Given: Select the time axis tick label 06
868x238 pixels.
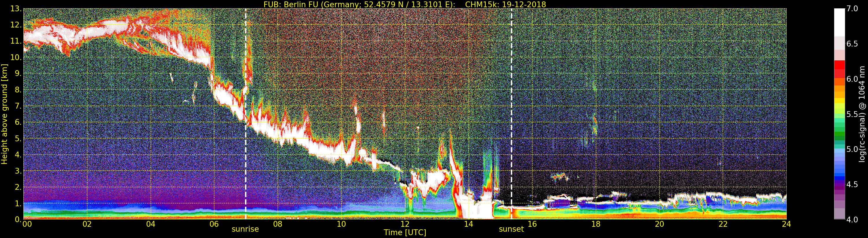Looking at the screenshot, I should 214,224.
